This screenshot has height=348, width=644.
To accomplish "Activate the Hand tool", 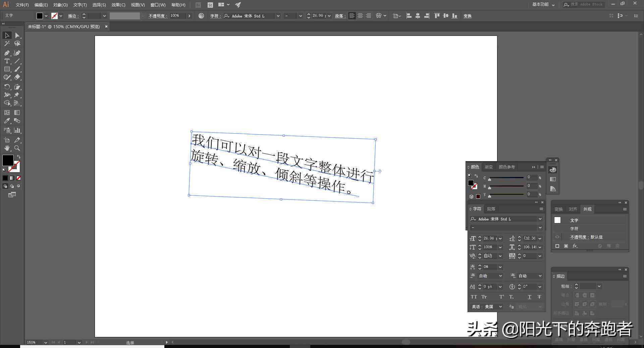I will click(7, 148).
